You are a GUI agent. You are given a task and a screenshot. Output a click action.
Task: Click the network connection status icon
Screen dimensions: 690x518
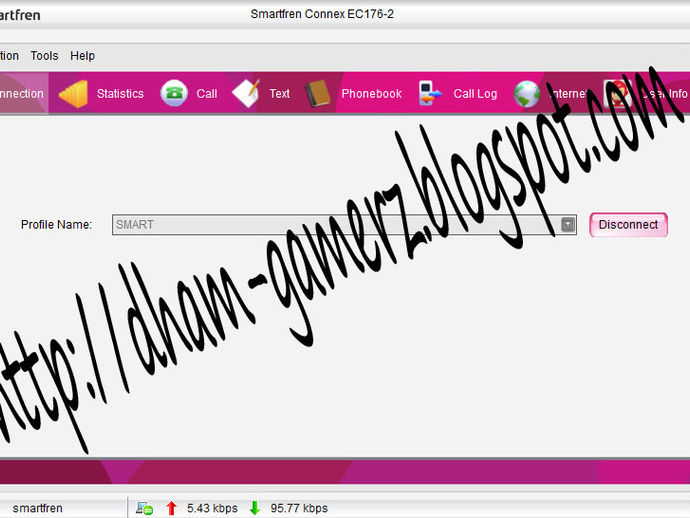pos(144,508)
